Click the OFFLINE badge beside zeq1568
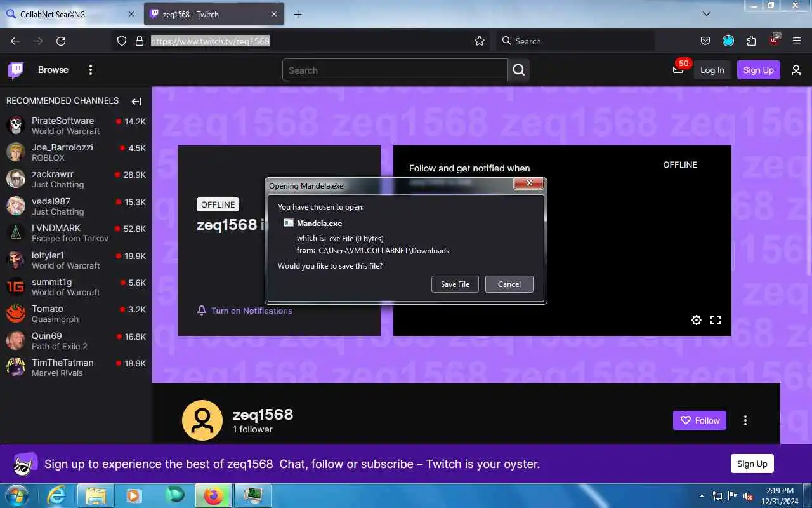This screenshot has width=812, height=508. pos(218,204)
